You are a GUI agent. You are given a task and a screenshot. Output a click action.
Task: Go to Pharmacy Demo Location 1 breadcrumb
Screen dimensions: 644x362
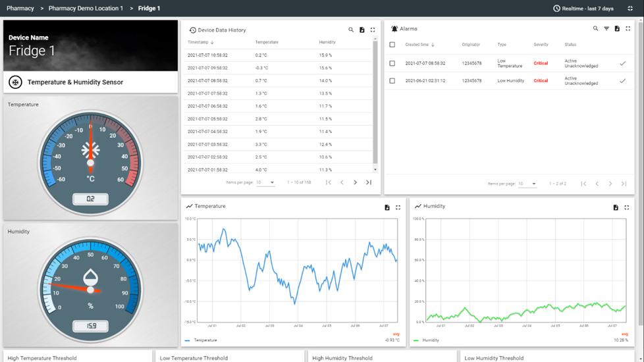(86, 9)
